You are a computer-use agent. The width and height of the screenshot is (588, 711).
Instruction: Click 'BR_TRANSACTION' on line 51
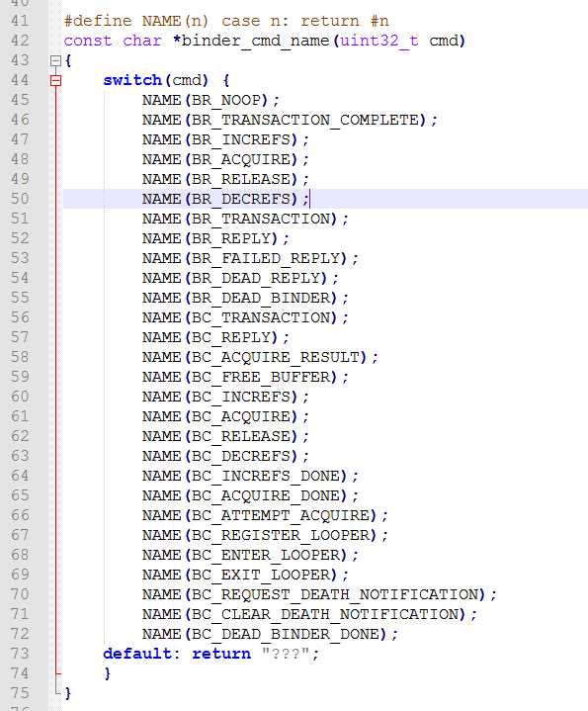(261, 219)
